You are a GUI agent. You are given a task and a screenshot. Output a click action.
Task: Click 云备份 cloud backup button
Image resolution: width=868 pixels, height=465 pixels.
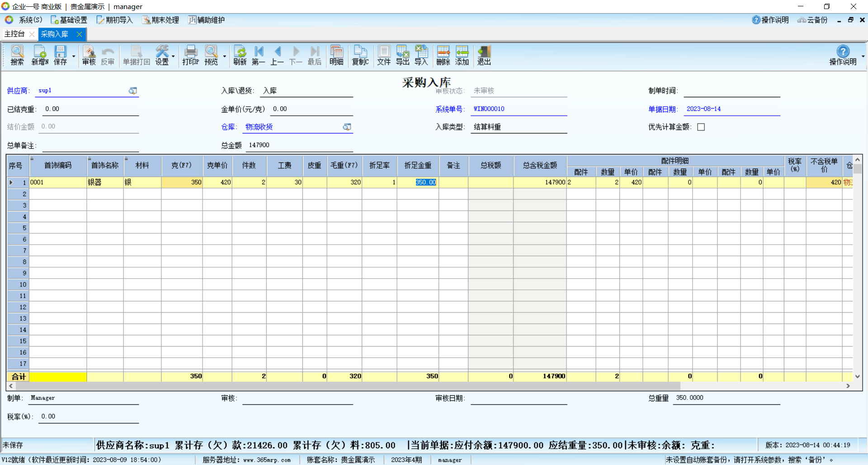[x=812, y=20]
